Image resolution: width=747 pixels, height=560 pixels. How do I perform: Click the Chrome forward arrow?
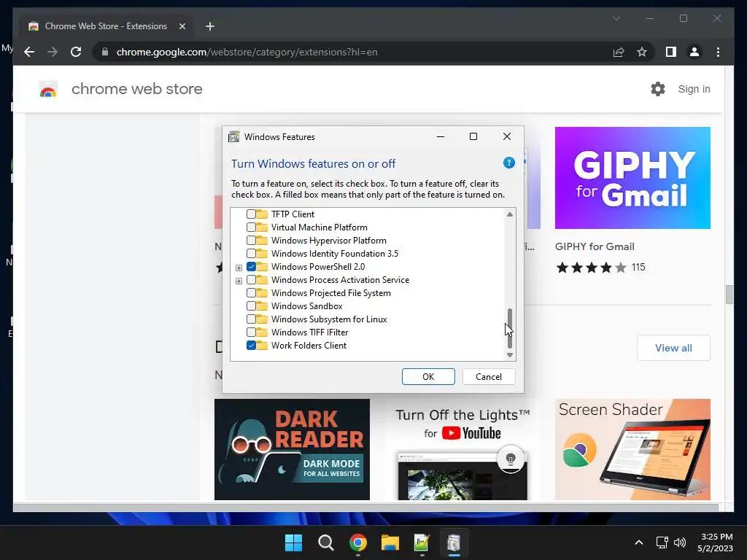[53, 52]
